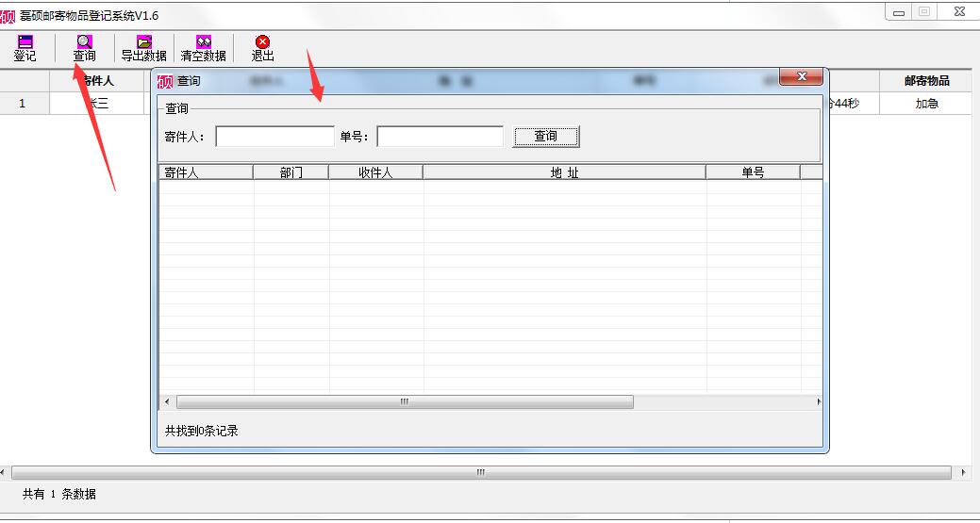
Task: Click the main window right scroll arrow
Action: tap(963, 473)
